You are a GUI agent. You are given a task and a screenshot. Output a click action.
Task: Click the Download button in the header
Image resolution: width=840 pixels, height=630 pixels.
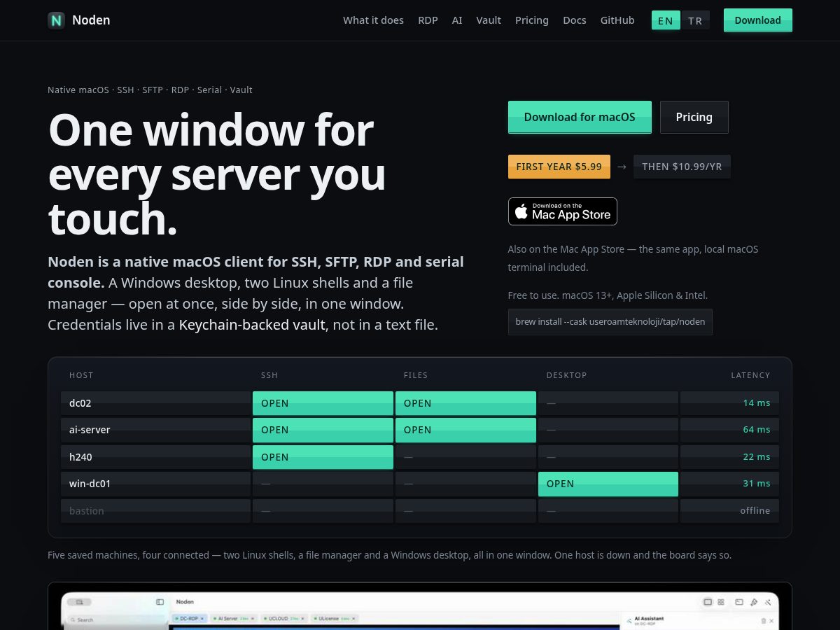tap(758, 20)
